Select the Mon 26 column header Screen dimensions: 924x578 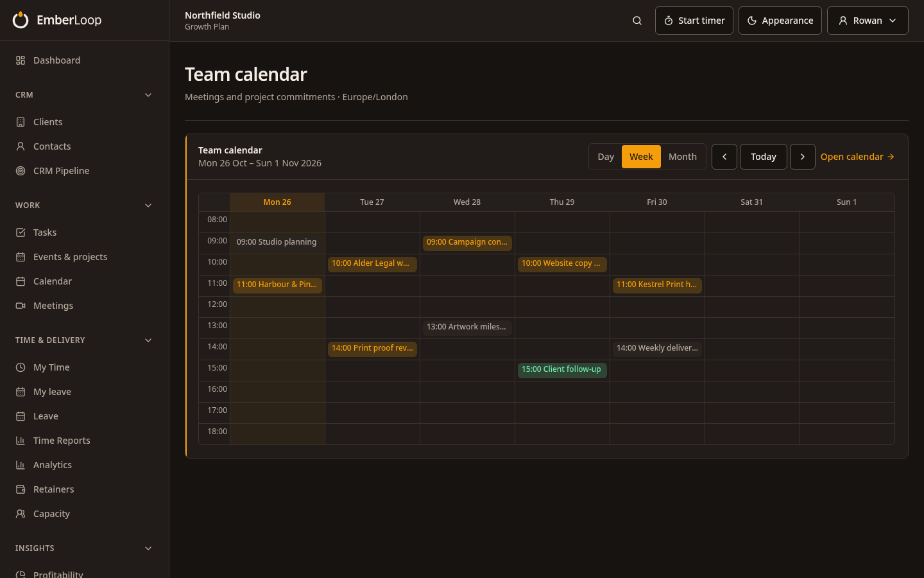pyautogui.click(x=277, y=202)
